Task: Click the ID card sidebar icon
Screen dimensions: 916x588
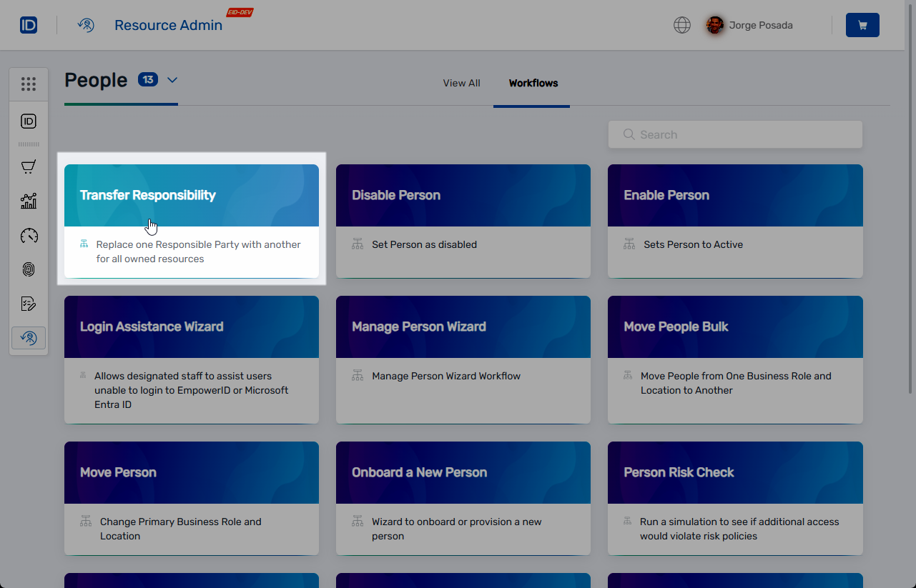Action: pyautogui.click(x=29, y=121)
